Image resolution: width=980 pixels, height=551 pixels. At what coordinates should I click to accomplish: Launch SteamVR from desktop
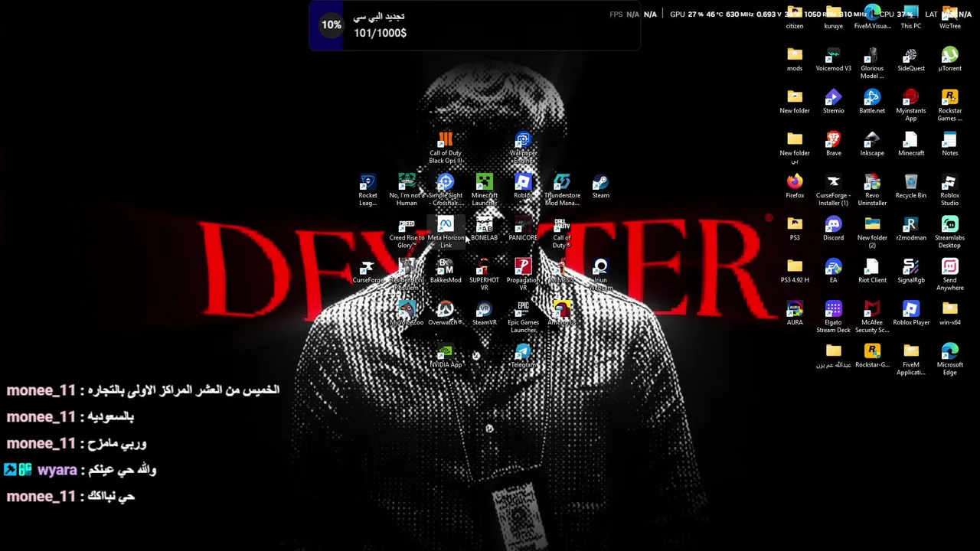(x=485, y=314)
